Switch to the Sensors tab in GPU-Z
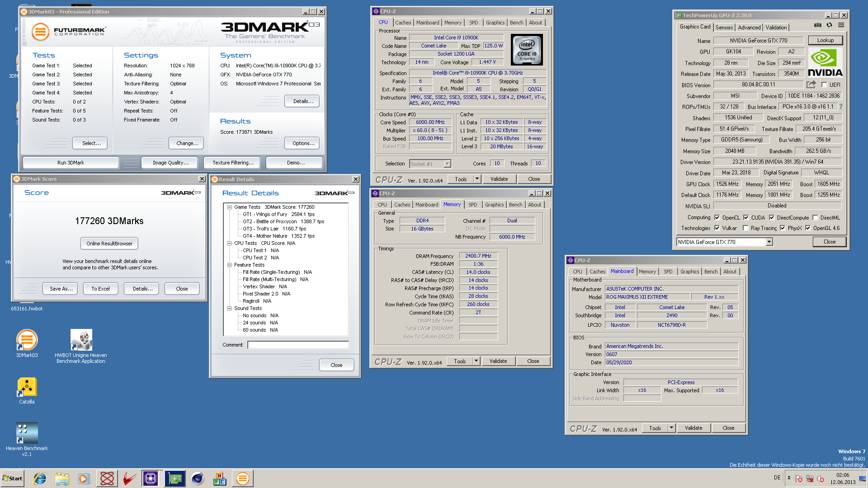 (724, 28)
